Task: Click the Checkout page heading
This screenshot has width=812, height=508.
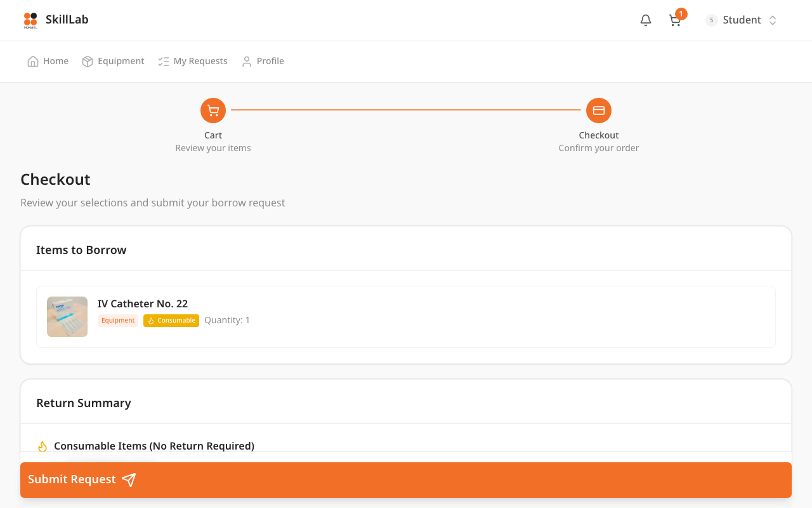Action: click(x=56, y=180)
